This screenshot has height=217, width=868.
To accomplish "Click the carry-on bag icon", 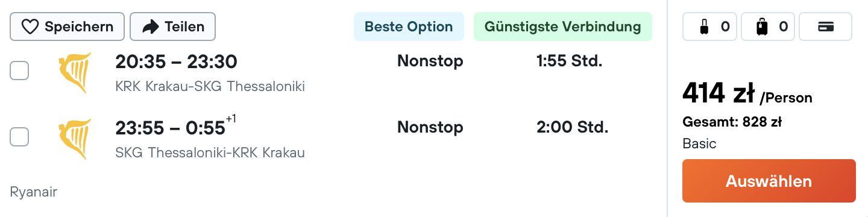I will point(703,27).
